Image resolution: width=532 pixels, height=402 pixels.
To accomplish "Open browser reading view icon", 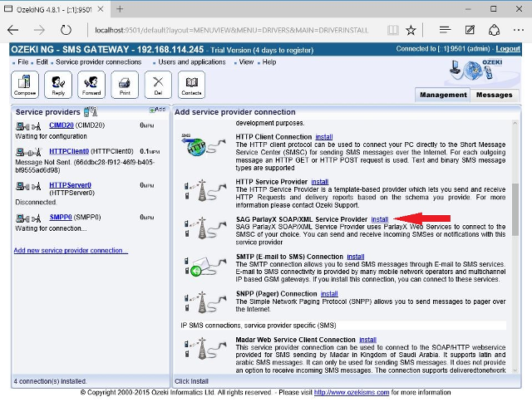I will point(393,30).
